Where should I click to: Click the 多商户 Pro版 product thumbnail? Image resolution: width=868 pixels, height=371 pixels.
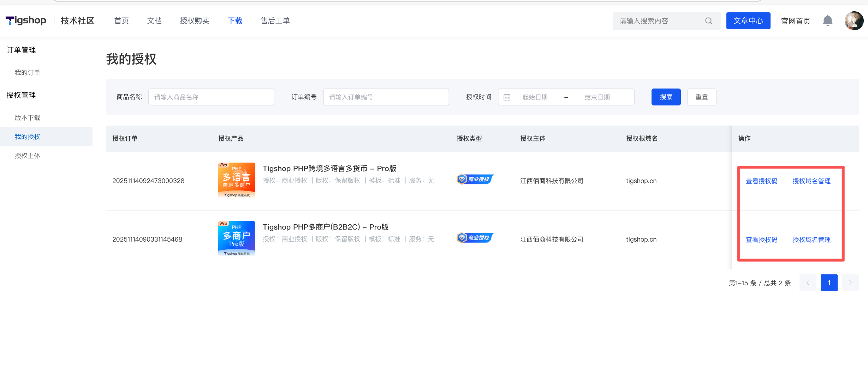point(237,239)
